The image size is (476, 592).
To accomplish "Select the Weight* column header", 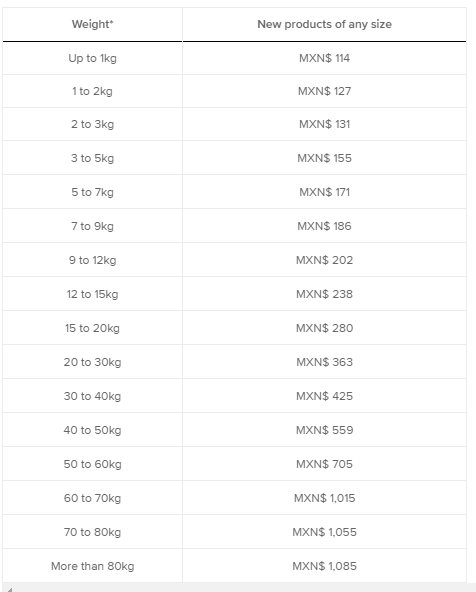I will click(92, 24).
